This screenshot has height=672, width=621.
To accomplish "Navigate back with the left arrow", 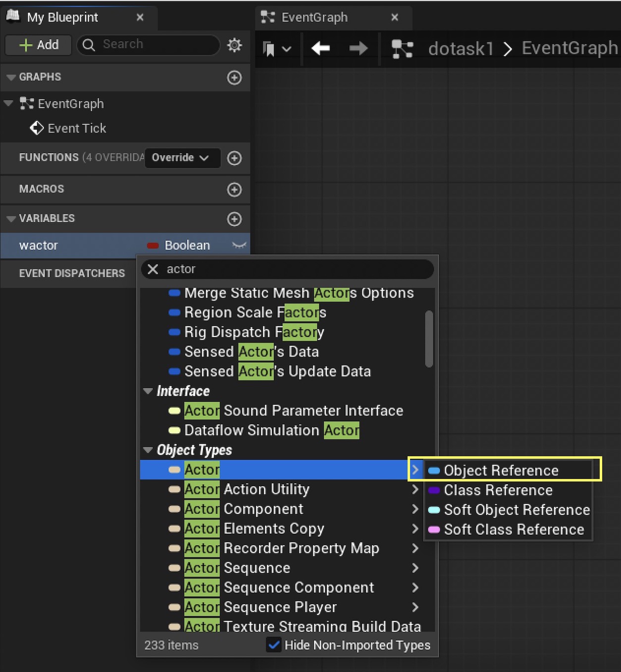I will pos(320,48).
